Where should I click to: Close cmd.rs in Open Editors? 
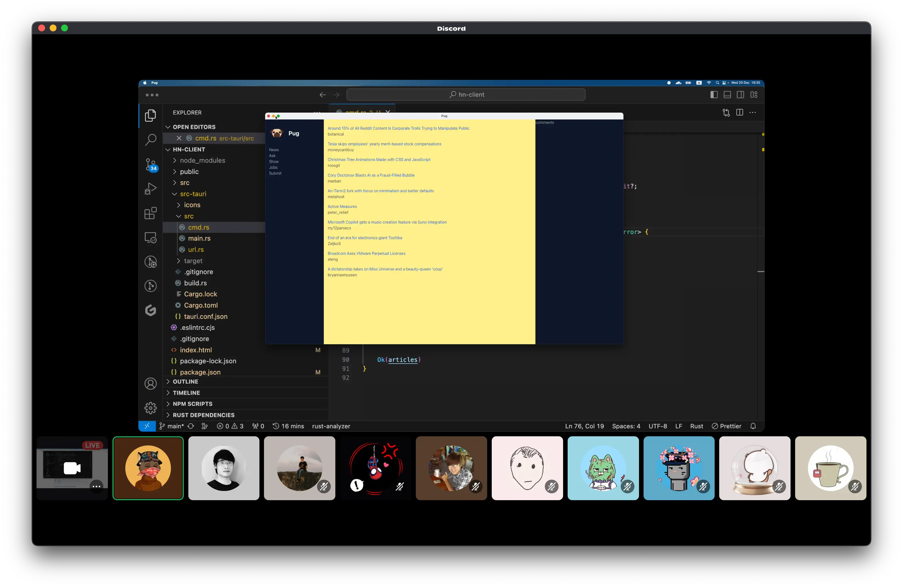179,138
